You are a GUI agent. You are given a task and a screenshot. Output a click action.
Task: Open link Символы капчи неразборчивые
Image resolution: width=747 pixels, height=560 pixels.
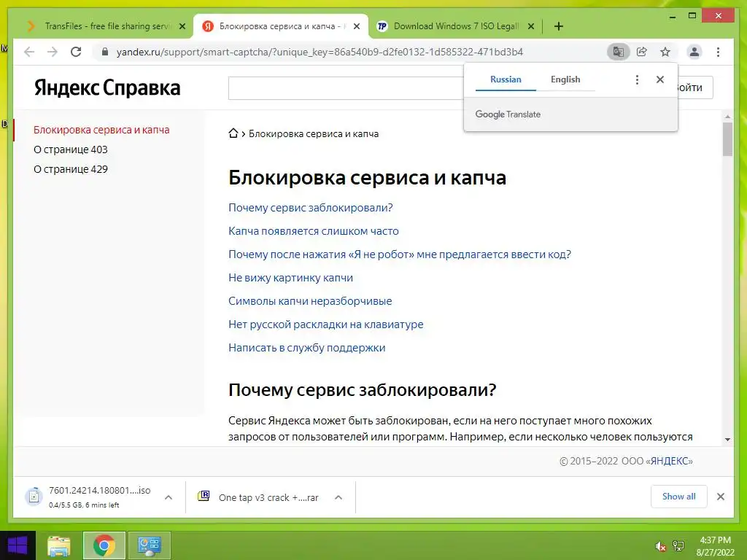tap(310, 301)
